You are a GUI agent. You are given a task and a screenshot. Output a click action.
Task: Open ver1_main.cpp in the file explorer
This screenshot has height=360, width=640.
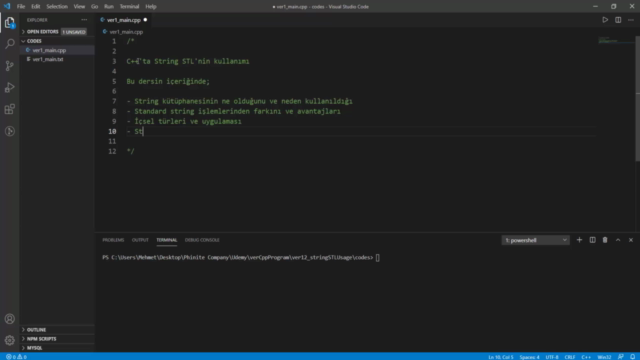click(49, 50)
